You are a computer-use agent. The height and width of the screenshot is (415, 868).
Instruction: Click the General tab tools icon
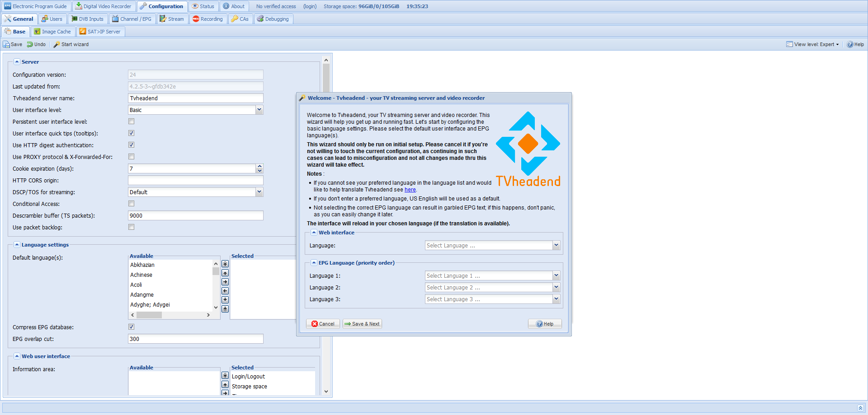tap(8, 19)
